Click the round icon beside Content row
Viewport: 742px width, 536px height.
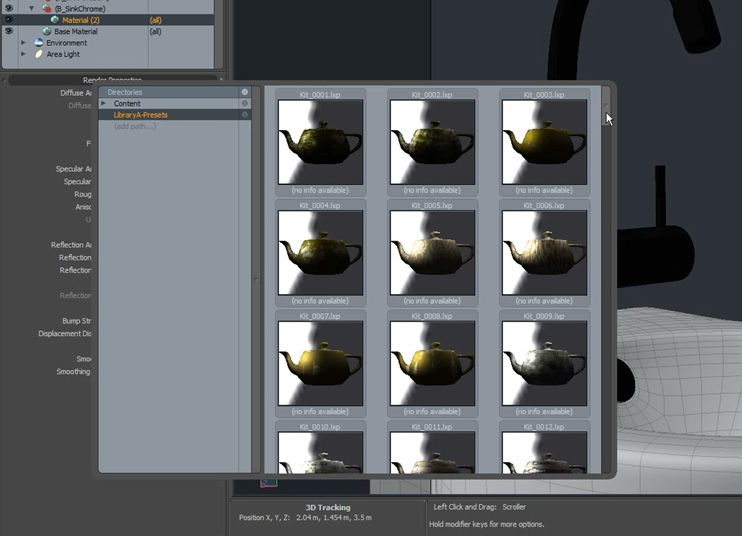click(244, 103)
